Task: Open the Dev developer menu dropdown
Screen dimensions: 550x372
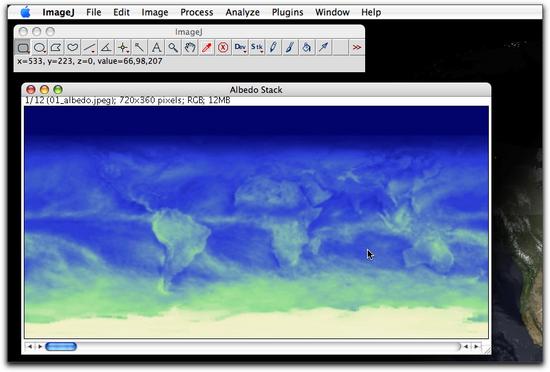Action: coord(240,47)
